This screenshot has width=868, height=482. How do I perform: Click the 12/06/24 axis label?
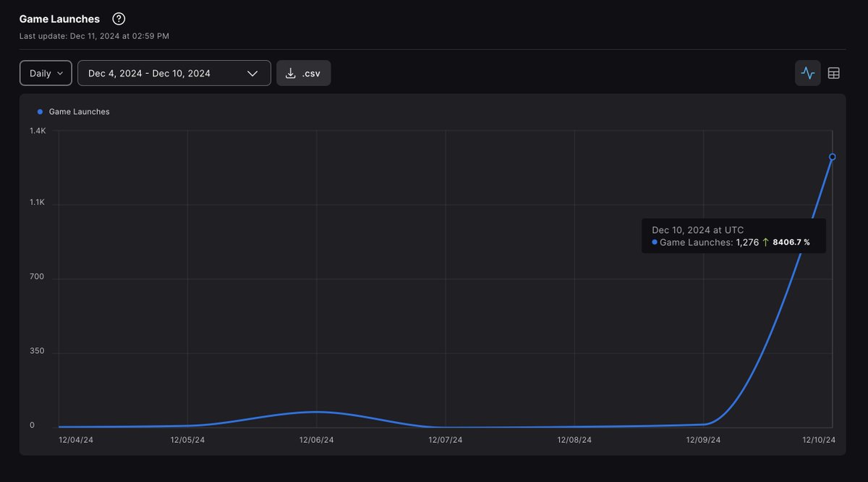(316, 440)
